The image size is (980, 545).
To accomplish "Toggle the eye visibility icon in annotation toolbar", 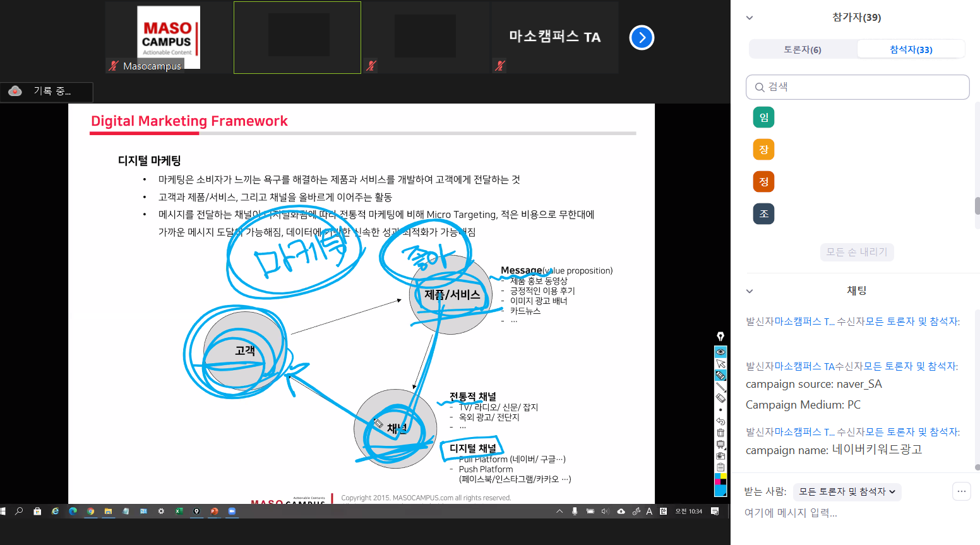I will pyautogui.click(x=720, y=352).
